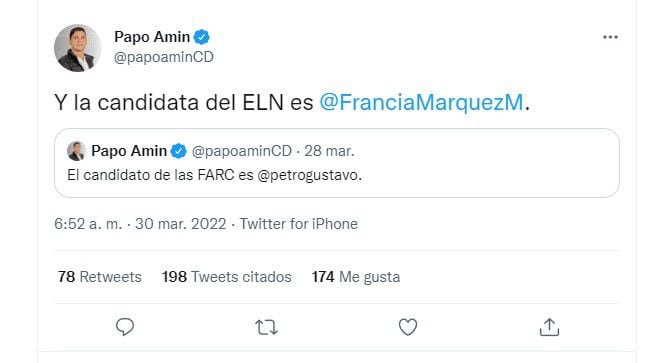Click the 6:52 a. m. 30 mar. 2022 timestamp
The width and height of the screenshot is (663, 363).
[x=140, y=224]
